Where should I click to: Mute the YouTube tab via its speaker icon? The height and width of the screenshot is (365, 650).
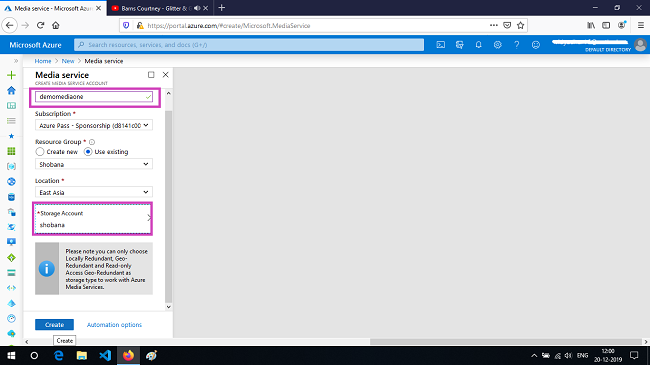197,8
